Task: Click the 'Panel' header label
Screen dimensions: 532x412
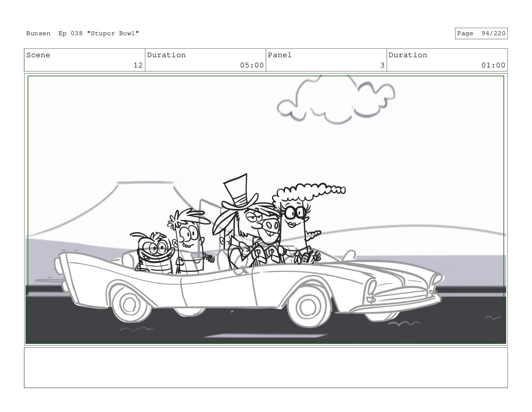Action: (x=280, y=55)
